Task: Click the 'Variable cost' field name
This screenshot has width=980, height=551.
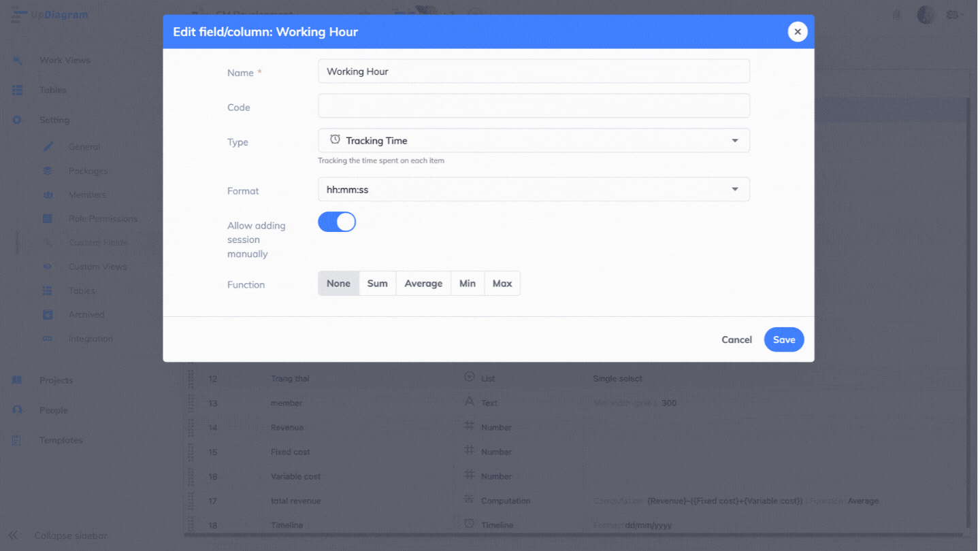Action: point(295,476)
